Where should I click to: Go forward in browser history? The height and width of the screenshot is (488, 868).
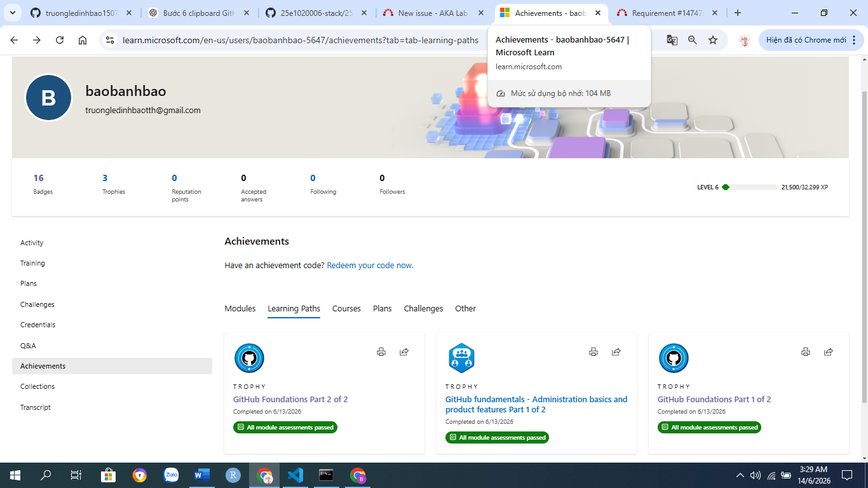coord(37,40)
